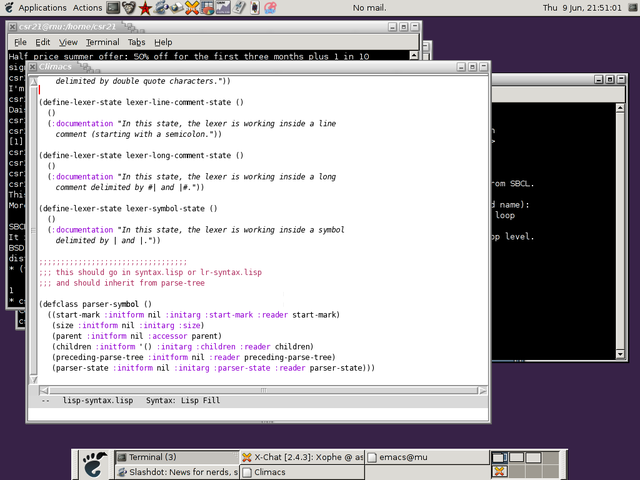This screenshot has height=480, width=640.
Task: Click the comment 'and should inherit from parse-tree'
Action: tap(122, 283)
